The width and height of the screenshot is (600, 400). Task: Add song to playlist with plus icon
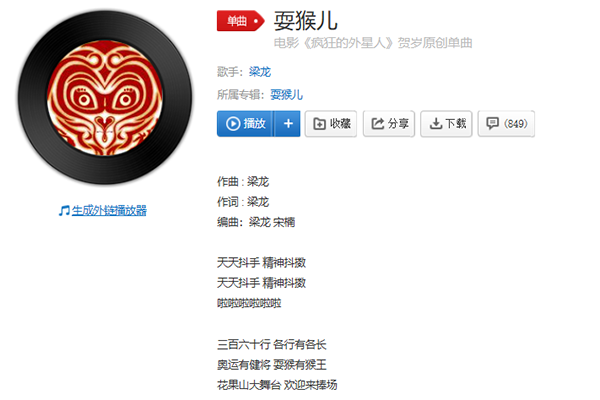[288, 124]
